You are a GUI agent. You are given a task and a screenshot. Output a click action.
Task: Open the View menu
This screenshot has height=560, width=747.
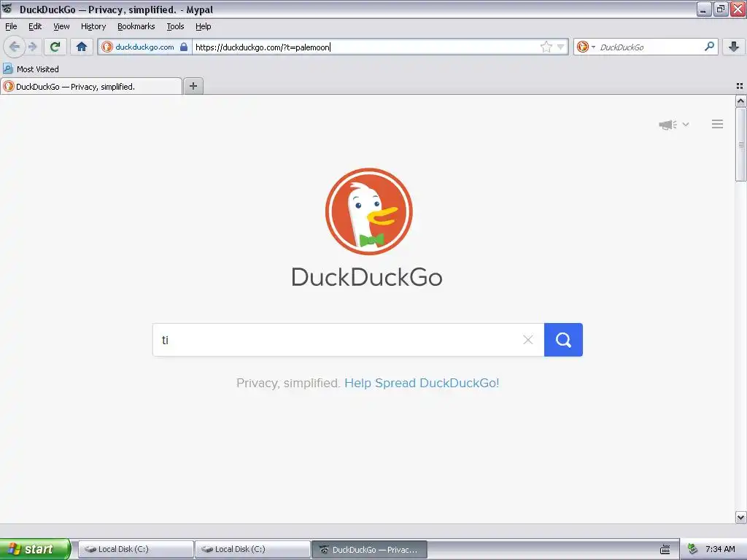pos(61,26)
